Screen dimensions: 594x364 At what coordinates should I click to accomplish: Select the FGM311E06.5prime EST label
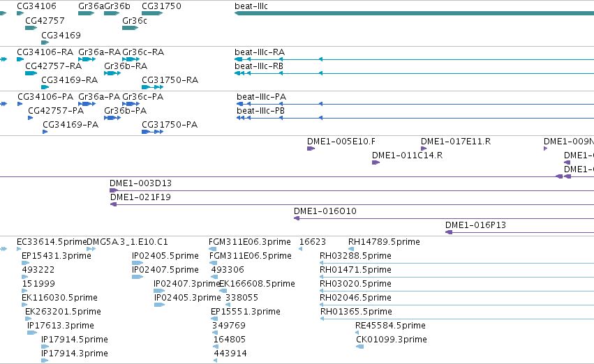[251, 256]
